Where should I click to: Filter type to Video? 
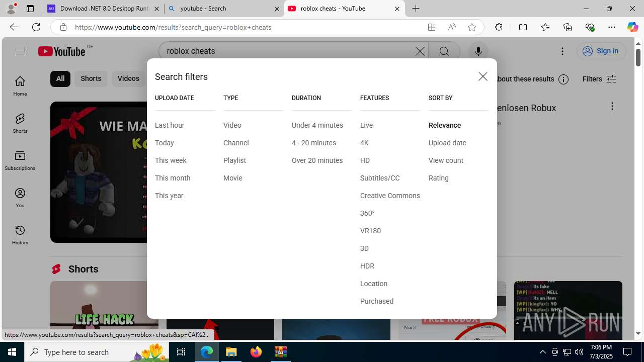pos(232,125)
